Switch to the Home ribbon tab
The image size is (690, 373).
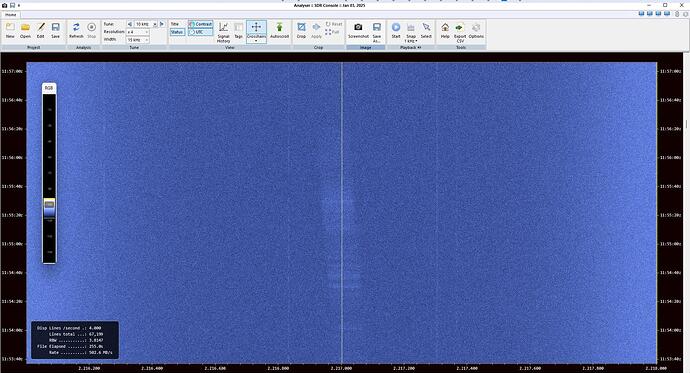tap(11, 15)
